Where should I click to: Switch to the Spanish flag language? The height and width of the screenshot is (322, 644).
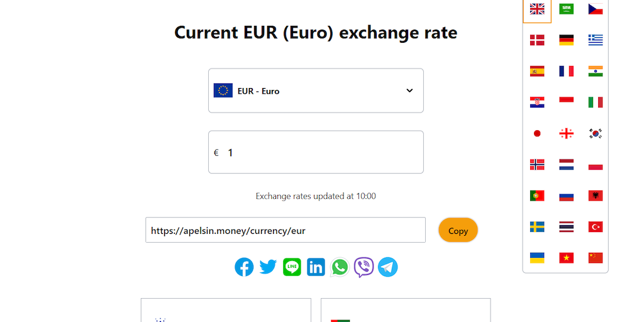537,71
